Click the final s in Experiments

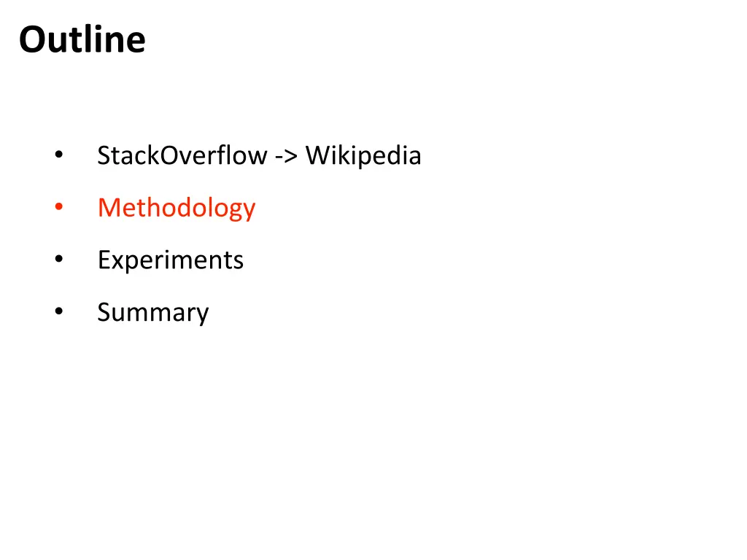pos(239,262)
